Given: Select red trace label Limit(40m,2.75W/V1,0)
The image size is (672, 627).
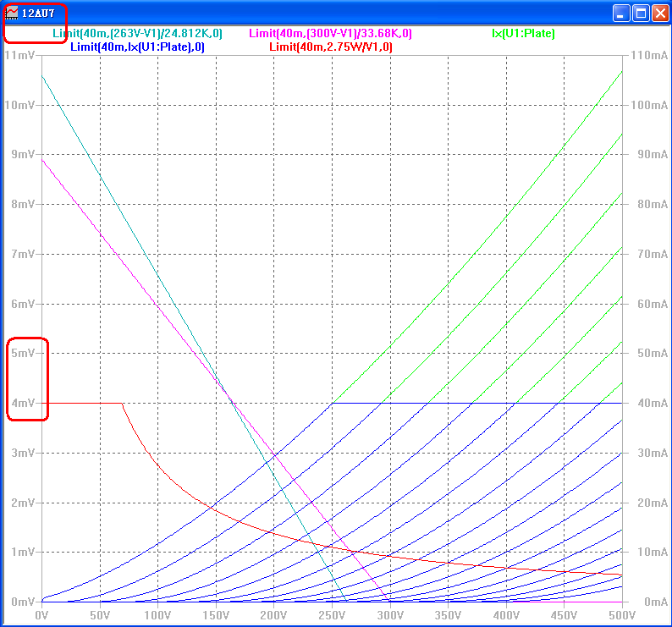Looking at the screenshot, I should 331,47.
